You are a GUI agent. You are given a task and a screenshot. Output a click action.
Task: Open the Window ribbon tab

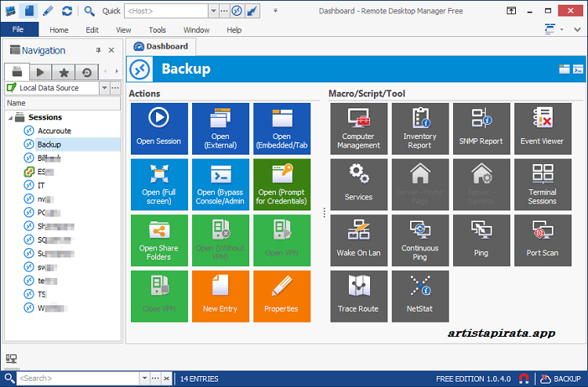tap(196, 30)
